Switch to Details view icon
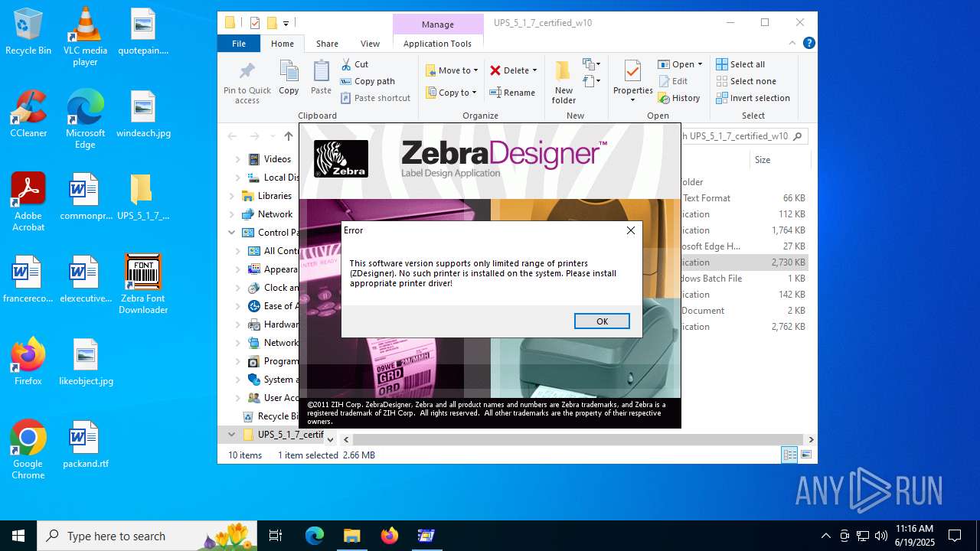 pos(789,455)
